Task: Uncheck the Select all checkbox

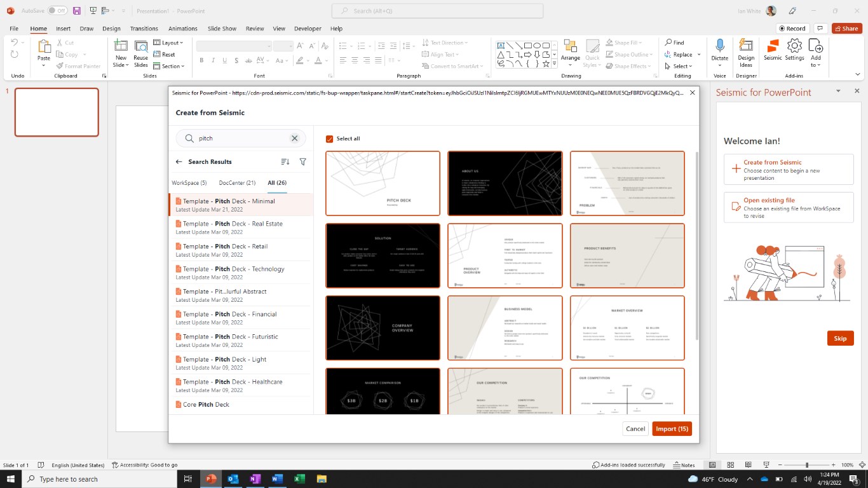Action: (329, 139)
